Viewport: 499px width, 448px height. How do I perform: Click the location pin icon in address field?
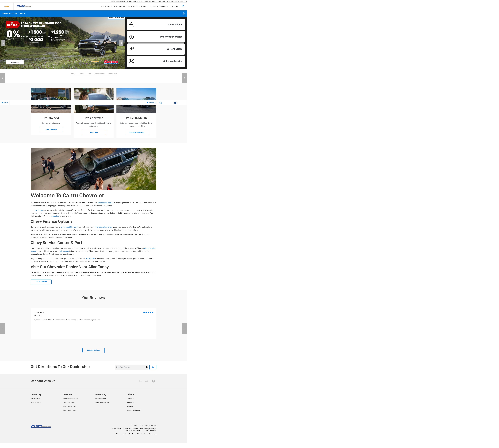(x=147, y=367)
